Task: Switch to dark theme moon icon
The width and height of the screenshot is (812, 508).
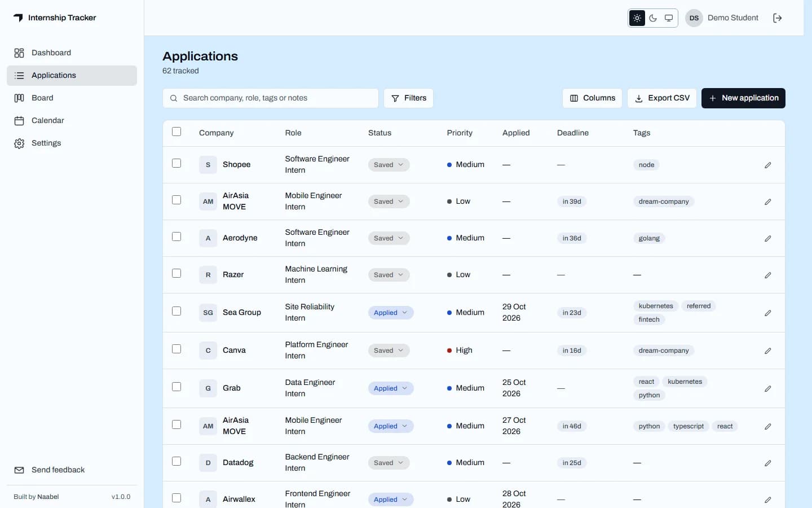Action: pos(653,18)
